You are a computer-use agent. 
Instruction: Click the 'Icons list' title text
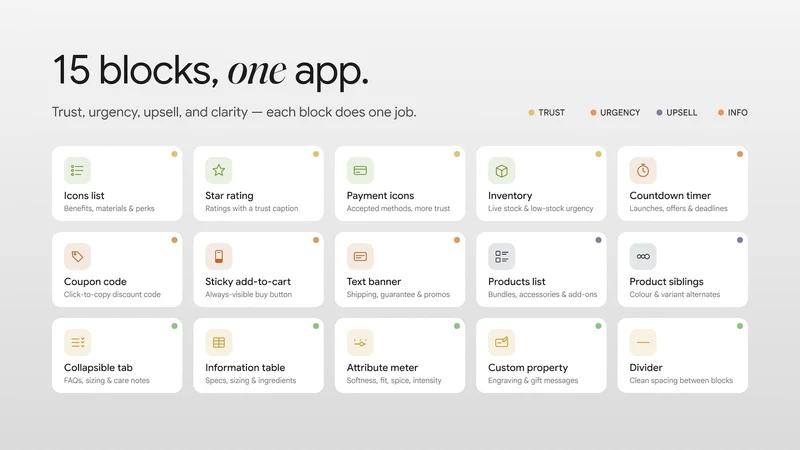tap(84, 195)
